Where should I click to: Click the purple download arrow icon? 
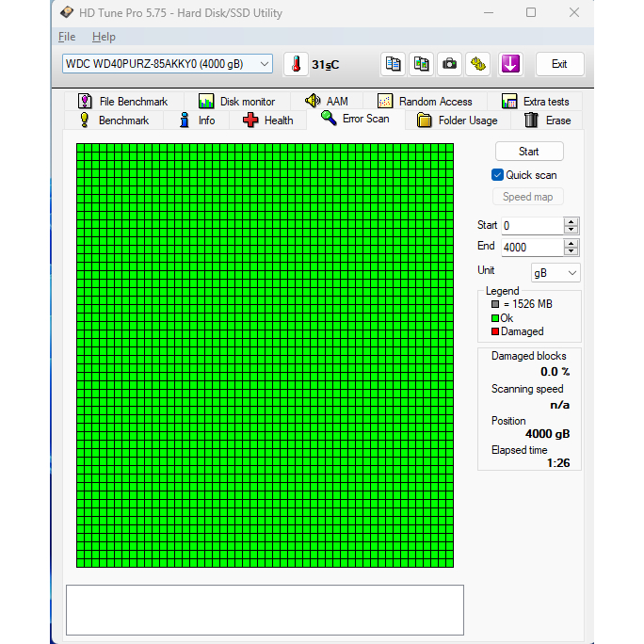click(x=510, y=64)
